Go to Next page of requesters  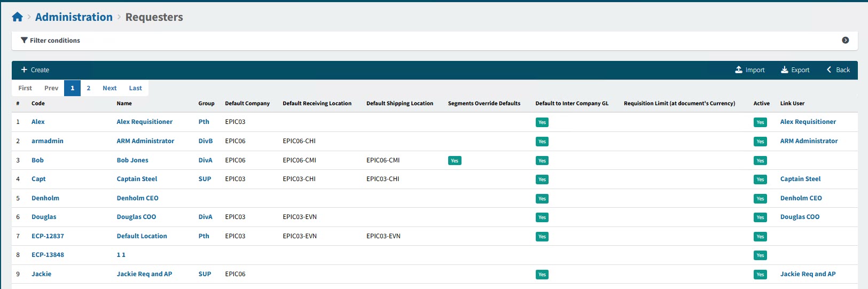[x=110, y=88]
